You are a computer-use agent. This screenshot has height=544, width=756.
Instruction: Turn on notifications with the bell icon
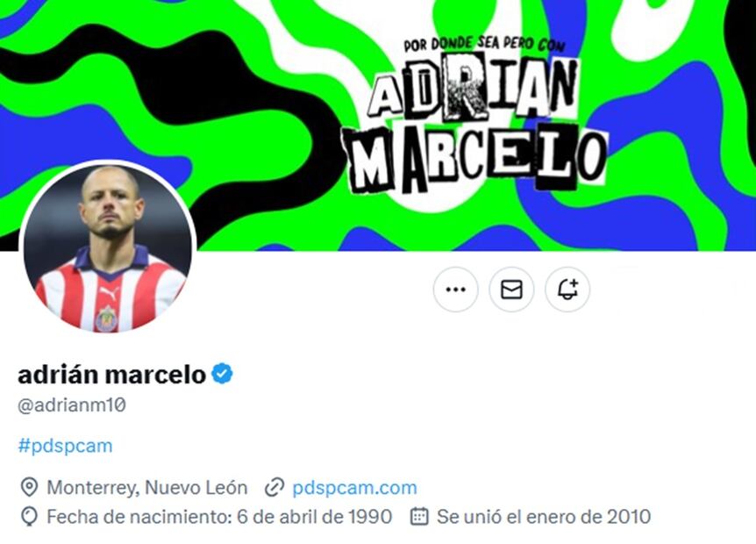click(567, 290)
